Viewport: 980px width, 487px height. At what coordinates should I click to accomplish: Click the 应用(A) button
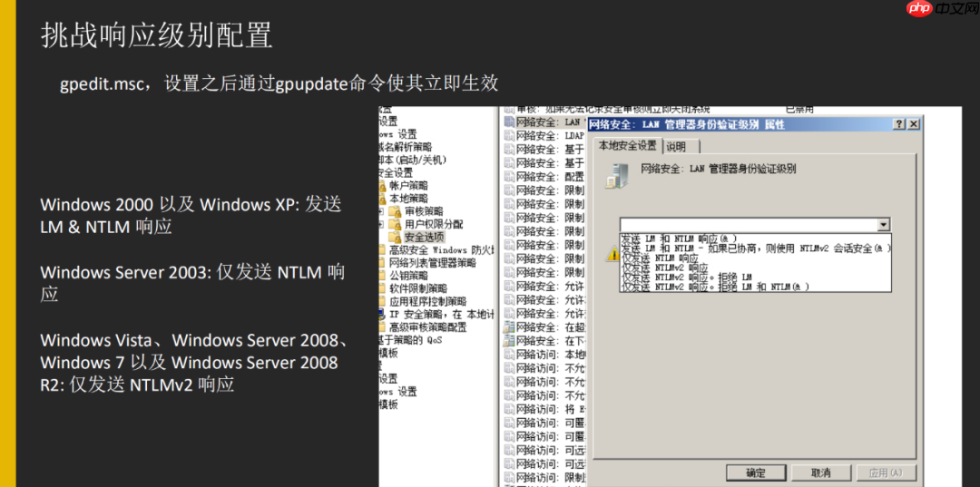[x=886, y=472]
